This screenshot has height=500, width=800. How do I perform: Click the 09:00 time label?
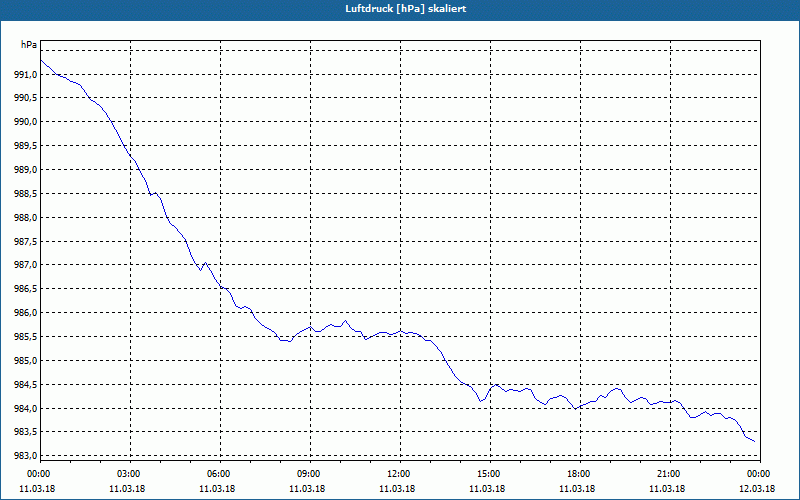click(310, 474)
